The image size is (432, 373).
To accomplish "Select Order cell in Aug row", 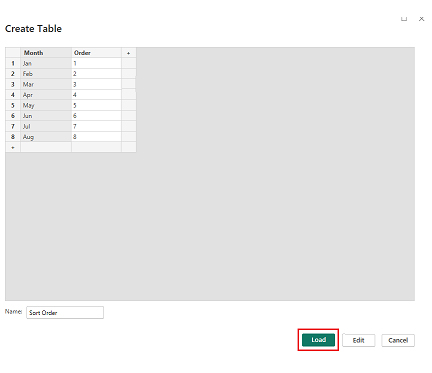I will coord(96,137).
